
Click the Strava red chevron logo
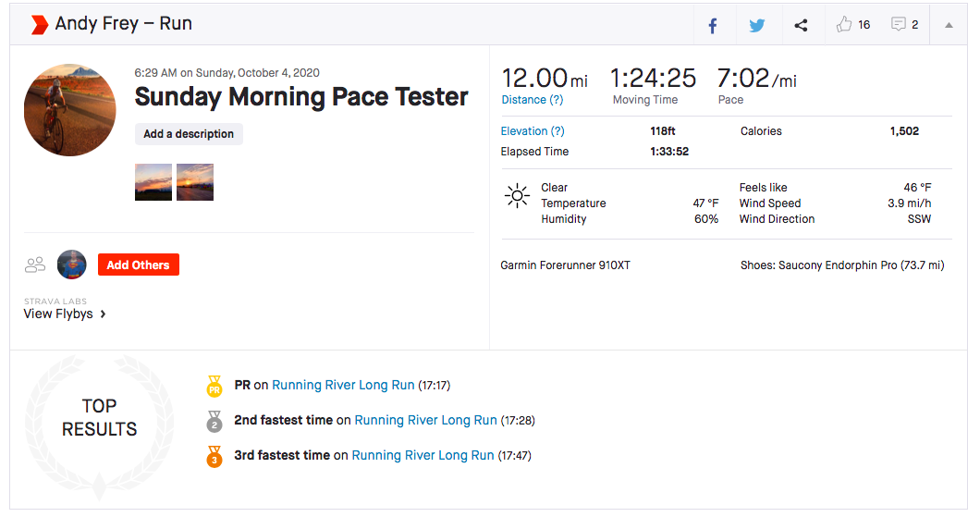click(x=39, y=24)
